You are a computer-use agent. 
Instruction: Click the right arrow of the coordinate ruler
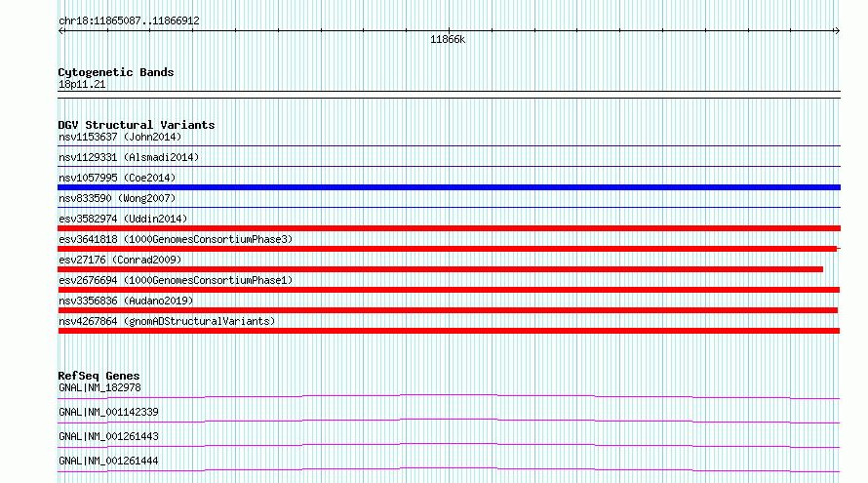pyautogui.click(x=837, y=31)
